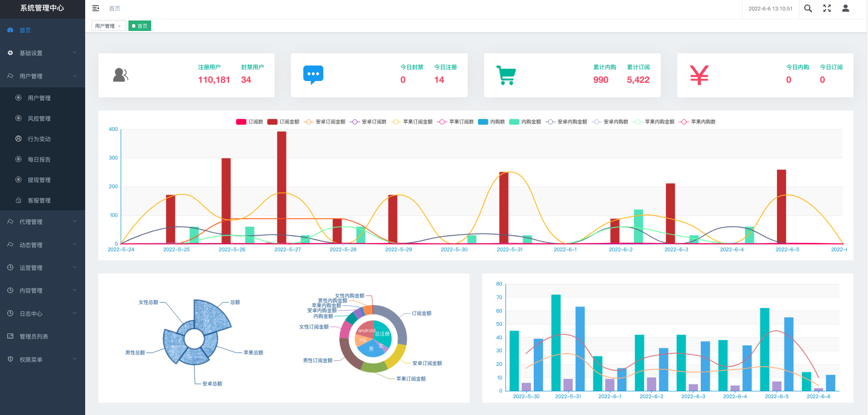Toggle the 苹果订阅金额 legend series
868x415 pixels.
tap(412, 122)
